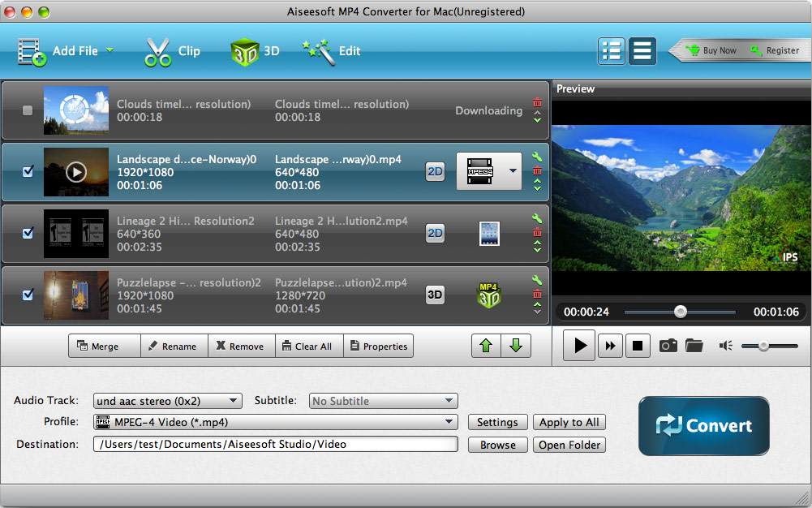Open settings wrench for Lineage 2 row
Viewport: 812px width, 508px height.
(537, 218)
